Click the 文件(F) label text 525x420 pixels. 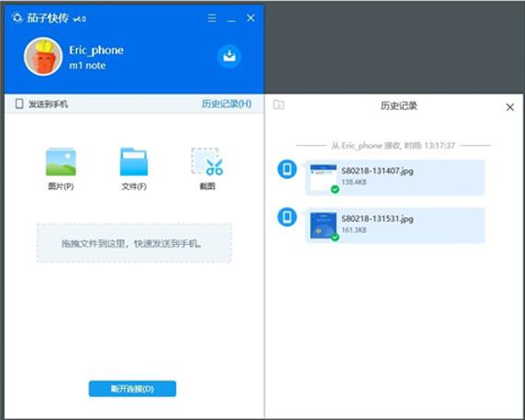coord(134,186)
